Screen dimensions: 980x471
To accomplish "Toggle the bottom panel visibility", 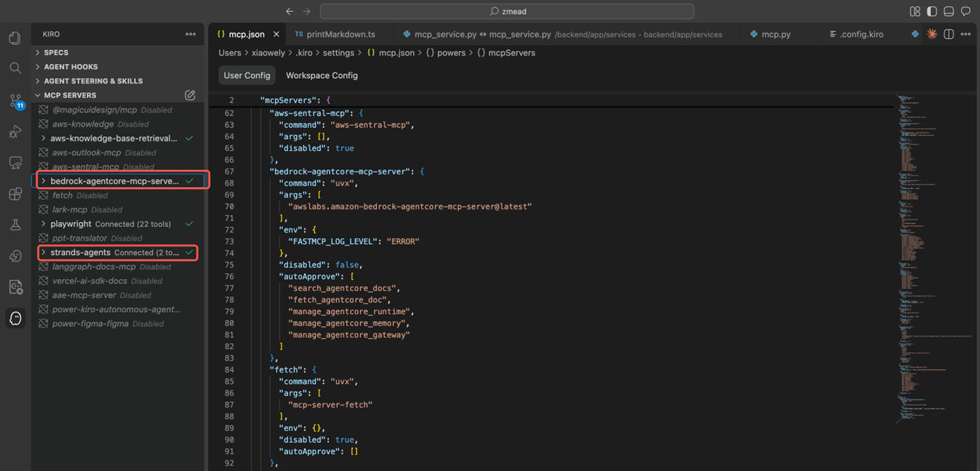I will [x=948, y=11].
